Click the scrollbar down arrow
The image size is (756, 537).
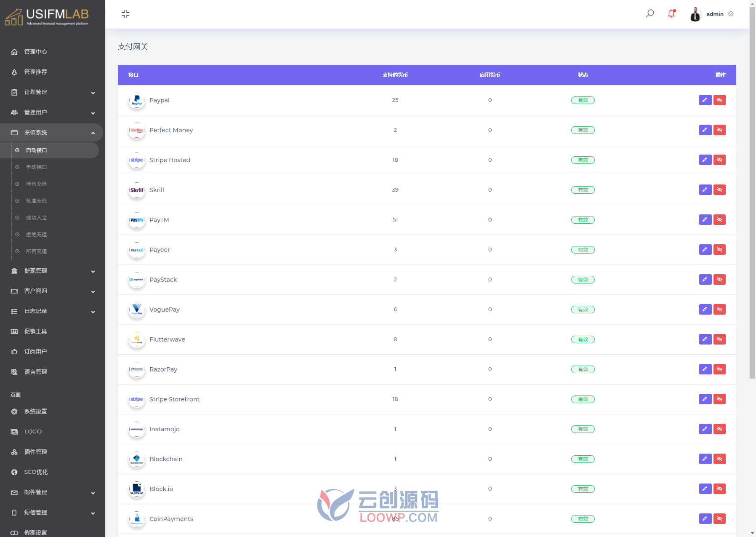point(753,533)
